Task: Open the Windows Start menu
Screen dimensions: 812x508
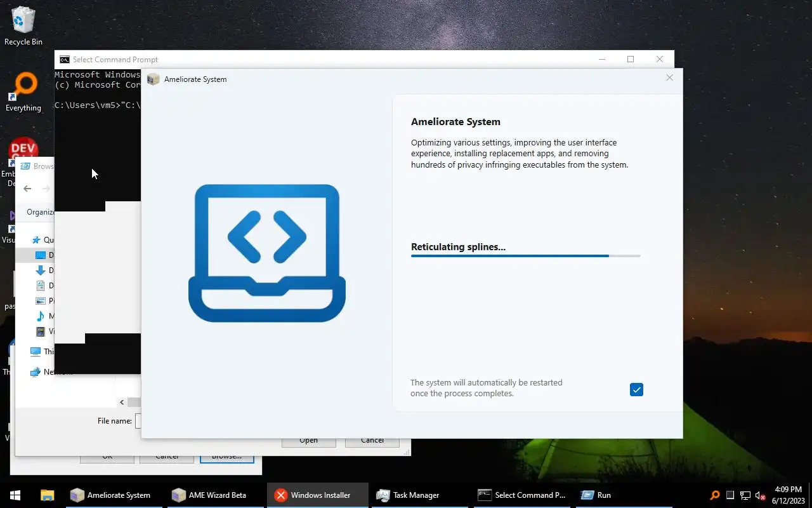Action: 15,495
